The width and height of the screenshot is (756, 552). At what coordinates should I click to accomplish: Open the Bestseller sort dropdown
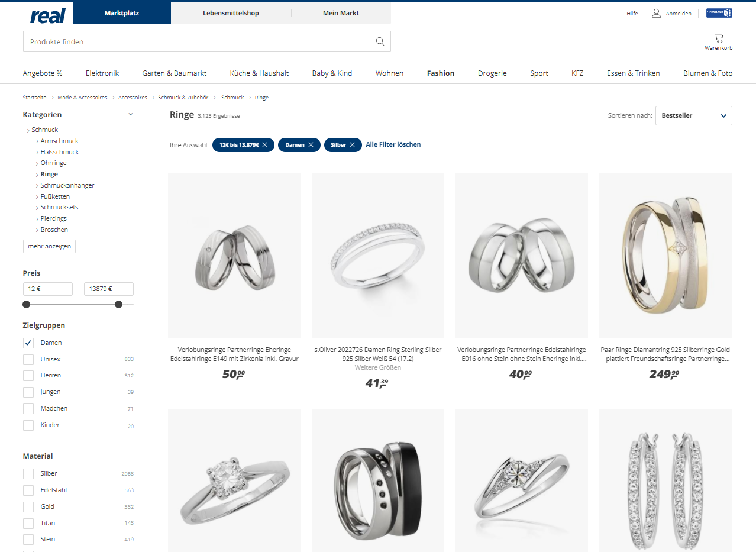(x=693, y=115)
